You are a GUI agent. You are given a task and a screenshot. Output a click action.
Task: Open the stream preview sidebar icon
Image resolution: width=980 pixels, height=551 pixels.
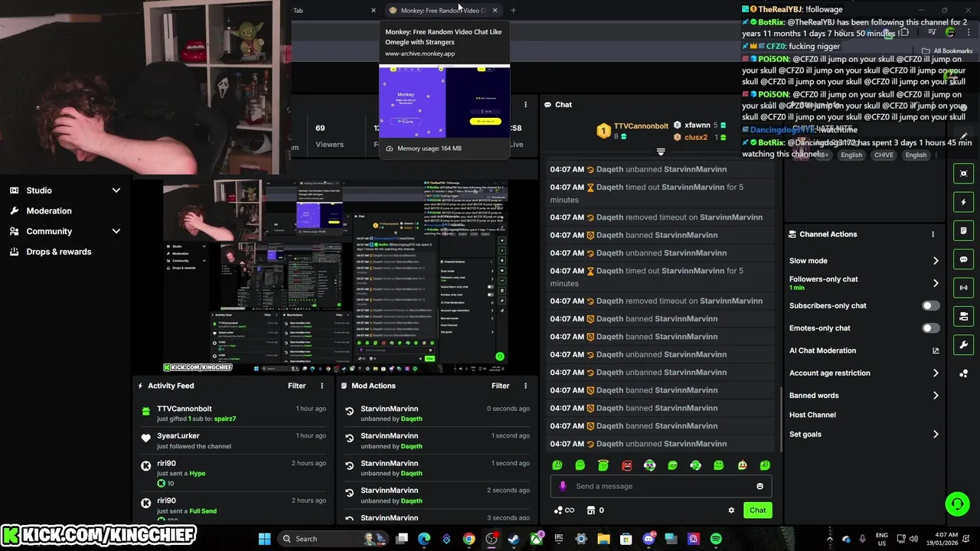(964, 174)
